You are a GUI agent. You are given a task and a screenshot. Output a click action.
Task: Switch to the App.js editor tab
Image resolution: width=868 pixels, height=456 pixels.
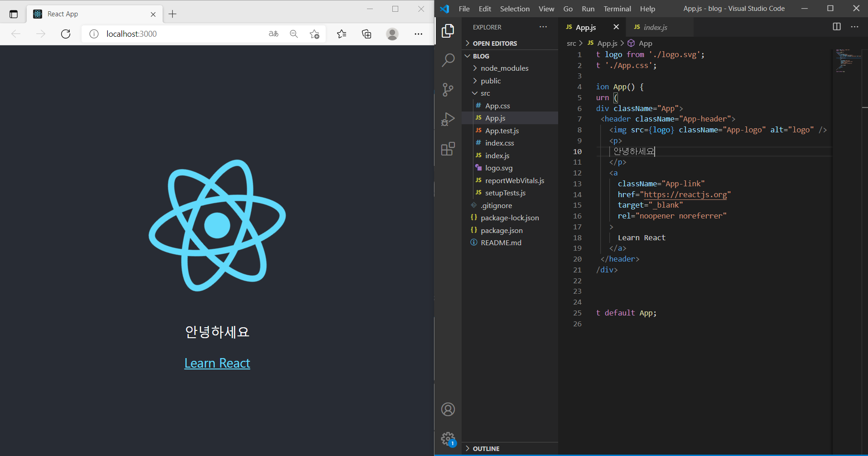pos(586,27)
